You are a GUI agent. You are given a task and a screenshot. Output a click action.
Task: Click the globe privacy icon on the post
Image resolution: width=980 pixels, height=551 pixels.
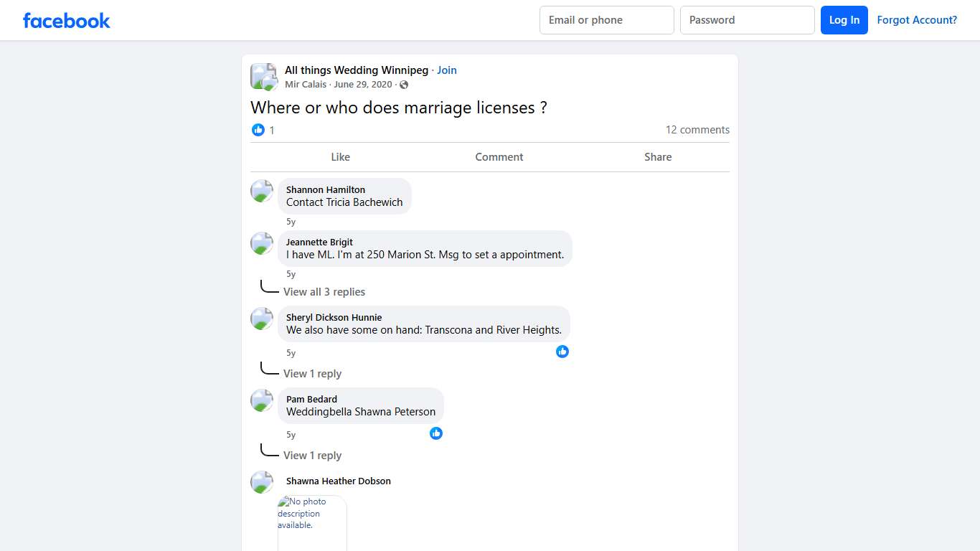point(403,84)
